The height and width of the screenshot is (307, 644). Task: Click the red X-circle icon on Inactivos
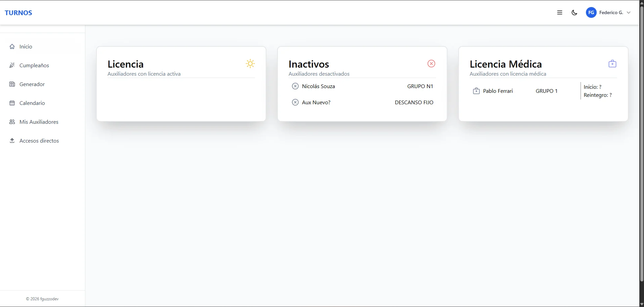431,64
